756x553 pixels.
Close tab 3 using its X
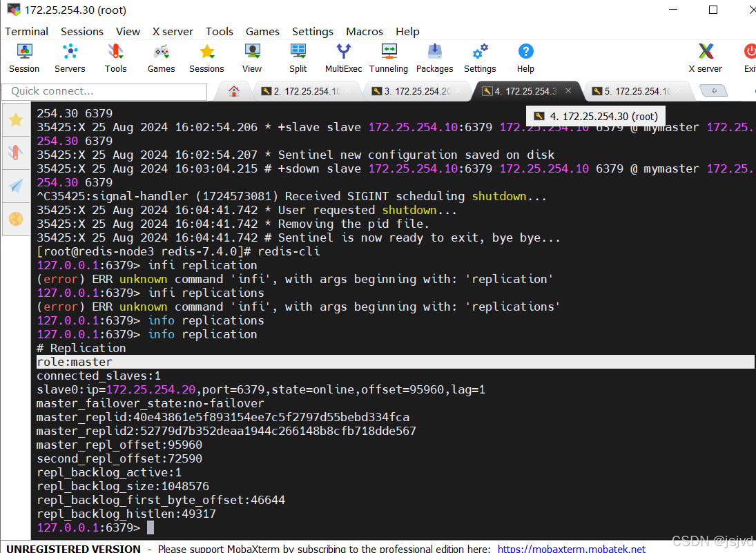tap(458, 90)
